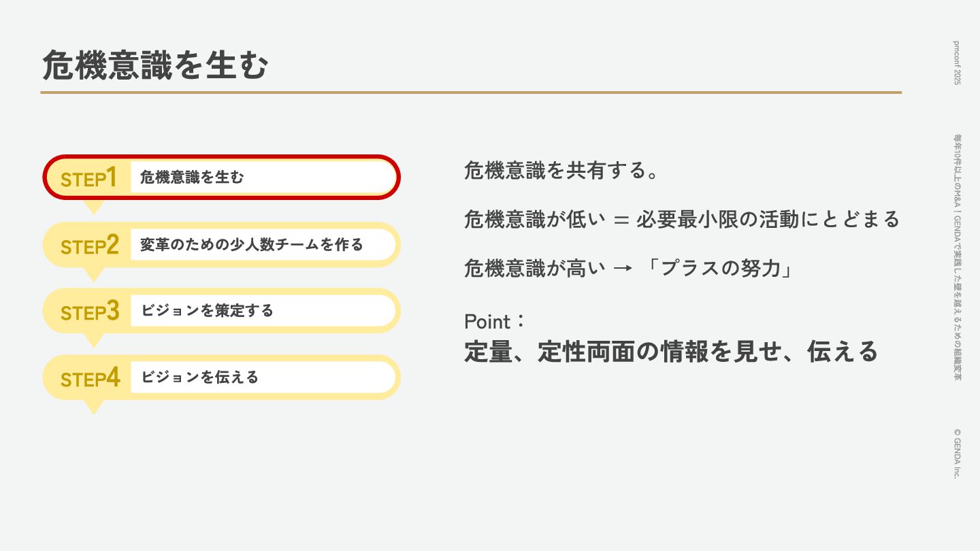Select the STEP3 badge label
Image resolution: width=980 pixels, height=551 pixels.
[89, 311]
